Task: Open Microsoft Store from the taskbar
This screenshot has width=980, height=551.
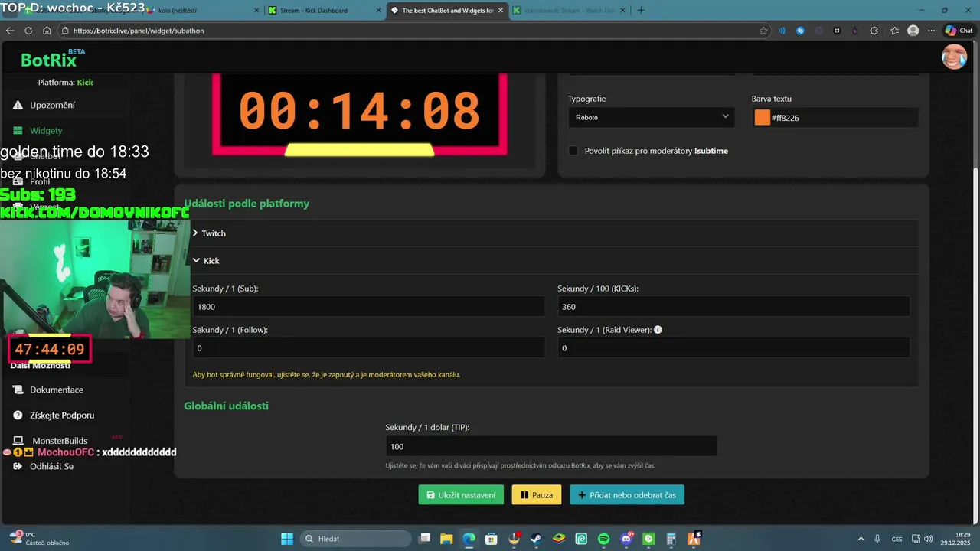Action: pyautogui.click(x=492, y=539)
